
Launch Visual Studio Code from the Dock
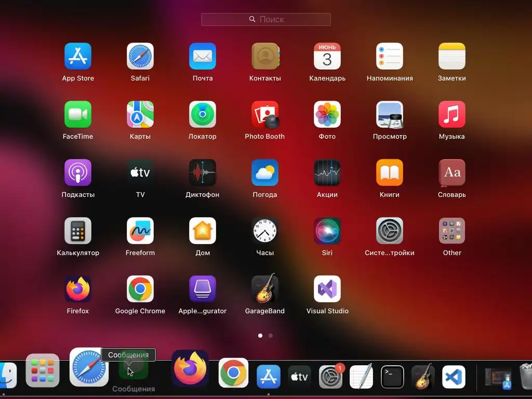454,377
